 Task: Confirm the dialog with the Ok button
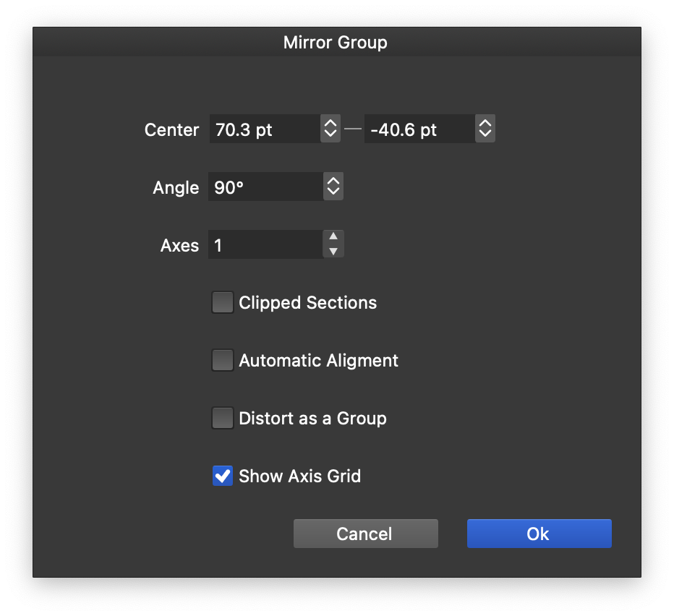click(x=539, y=534)
